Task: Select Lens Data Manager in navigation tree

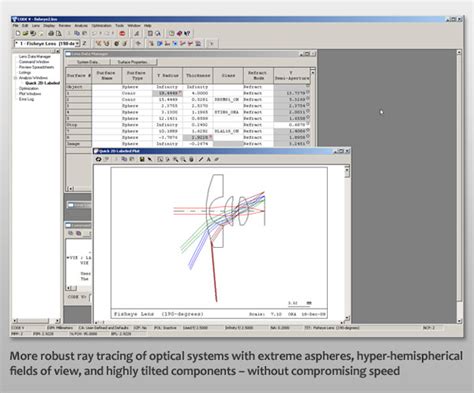Action: coord(35,57)
